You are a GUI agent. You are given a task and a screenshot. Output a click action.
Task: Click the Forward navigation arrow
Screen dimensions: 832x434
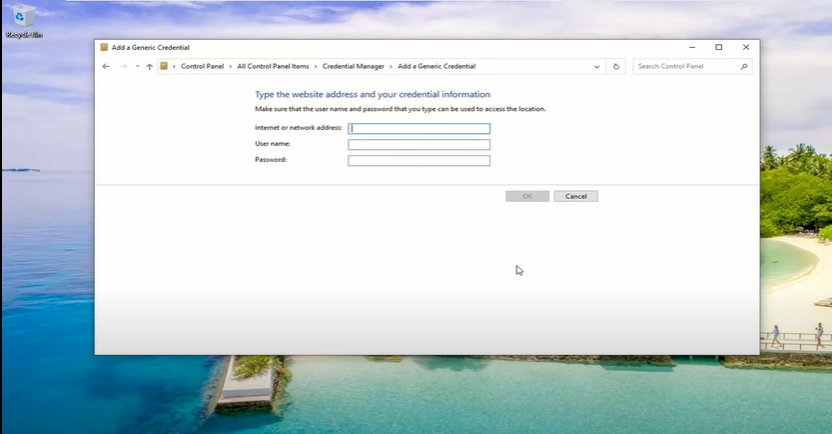[123, 66]
